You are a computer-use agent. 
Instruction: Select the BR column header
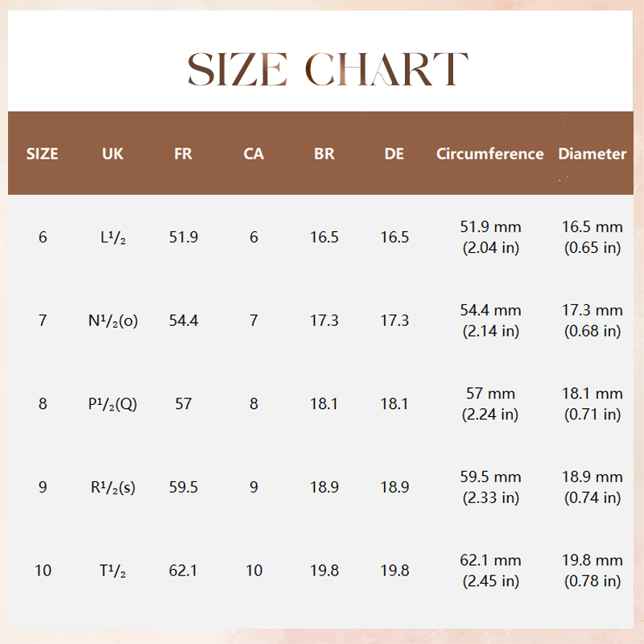(x=324, y=154)
